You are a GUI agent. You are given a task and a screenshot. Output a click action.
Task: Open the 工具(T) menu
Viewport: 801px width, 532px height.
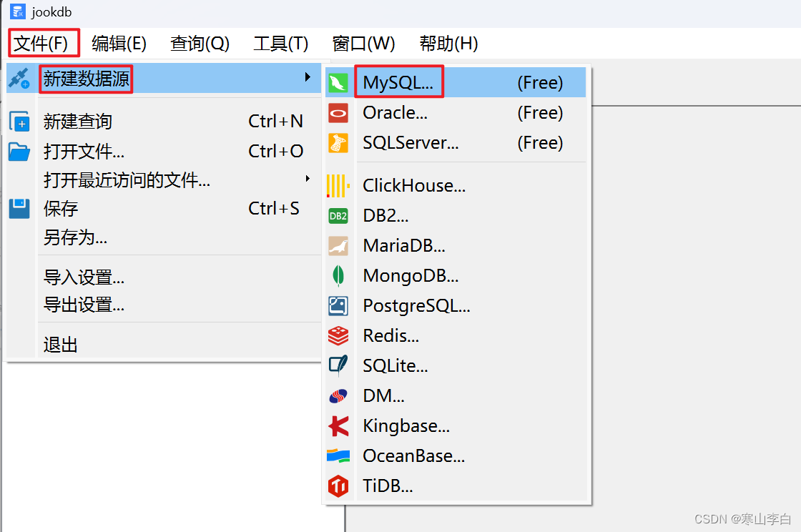[281, 44]
